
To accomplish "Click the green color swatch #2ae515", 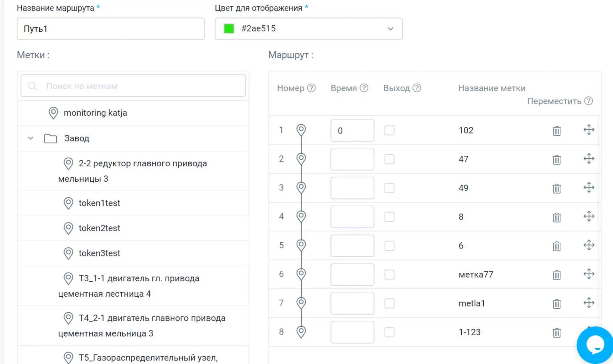I will pyautogui.click(x=229, y=29).
